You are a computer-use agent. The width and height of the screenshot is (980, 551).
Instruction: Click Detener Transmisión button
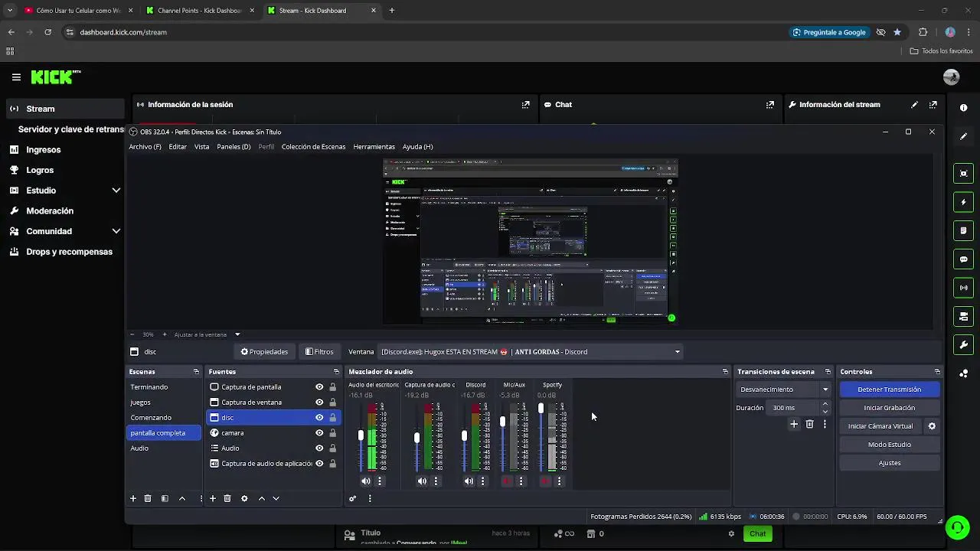(x=890, y=390)
